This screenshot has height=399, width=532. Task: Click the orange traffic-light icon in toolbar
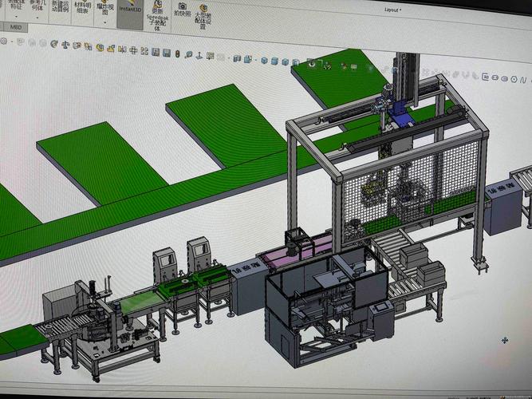[177, 53]
